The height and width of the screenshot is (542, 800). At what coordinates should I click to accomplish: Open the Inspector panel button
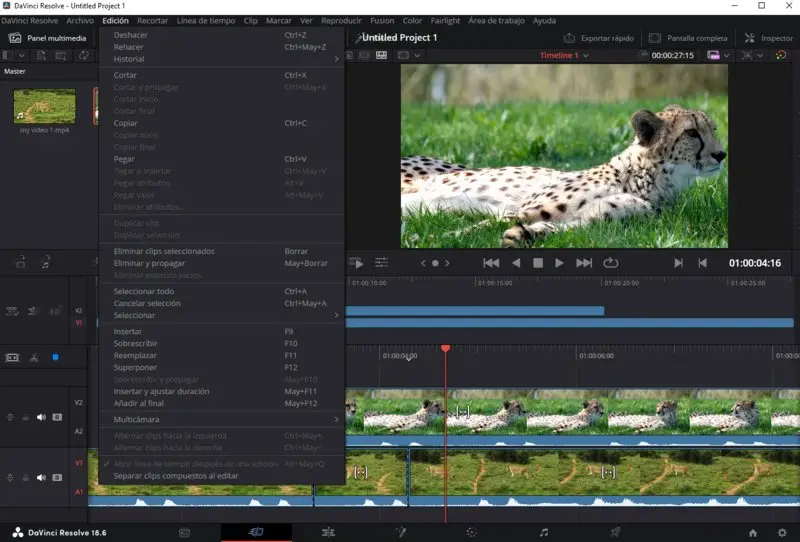768,38
